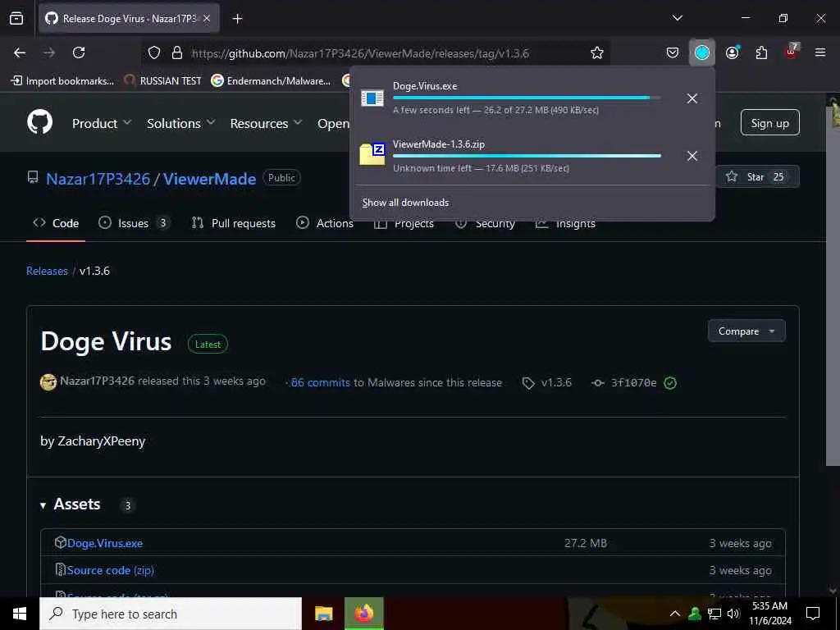840x630 pixels.
Task: Click ViewerMade-1.3.6.zip download progress bar
Action: [x=527, y=156]
